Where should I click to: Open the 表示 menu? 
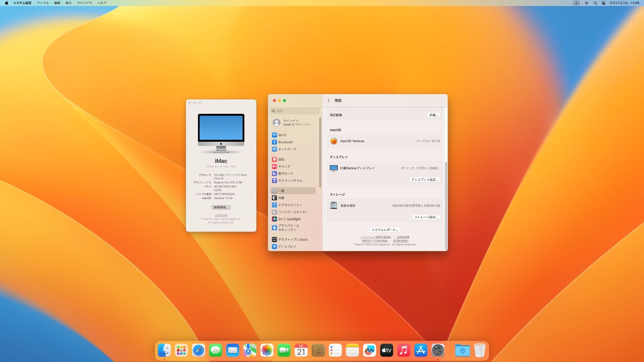[68, 3]
